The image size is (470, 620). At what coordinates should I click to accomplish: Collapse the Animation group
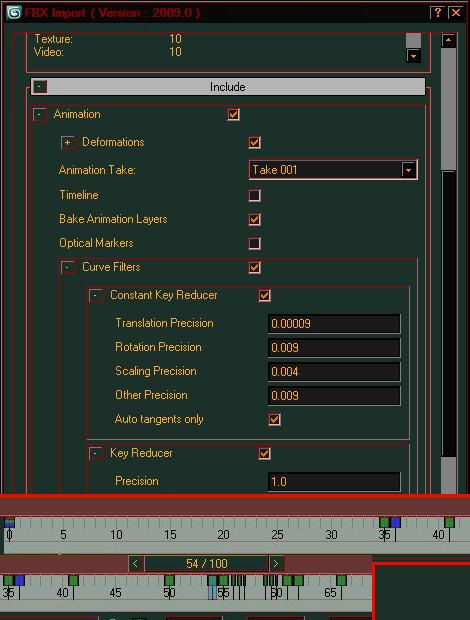[x=40, y=115]
